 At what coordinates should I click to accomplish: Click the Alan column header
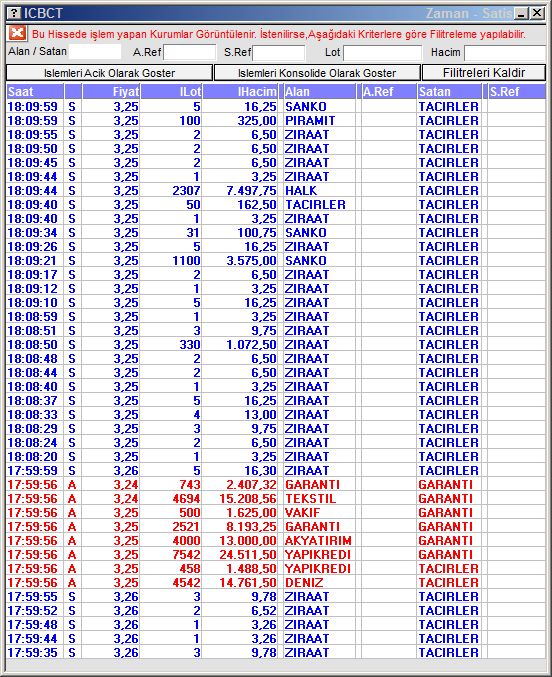tap(319, 92)
